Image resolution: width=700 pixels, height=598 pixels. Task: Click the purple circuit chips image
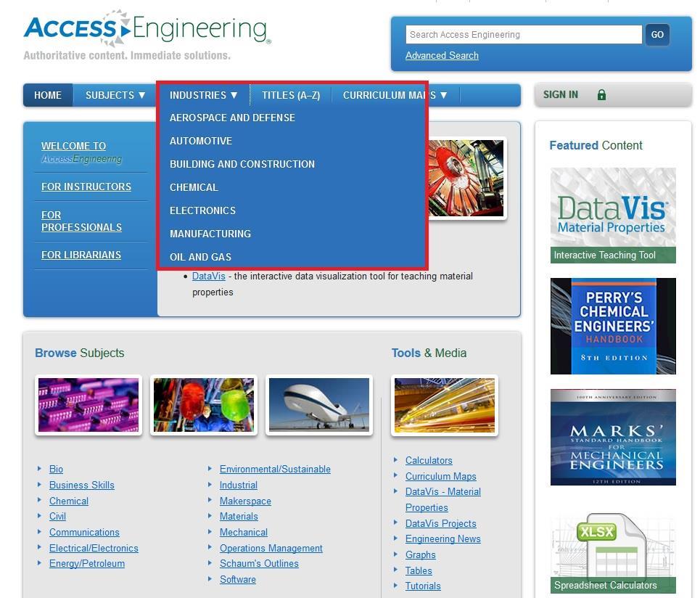click(88, 405)
